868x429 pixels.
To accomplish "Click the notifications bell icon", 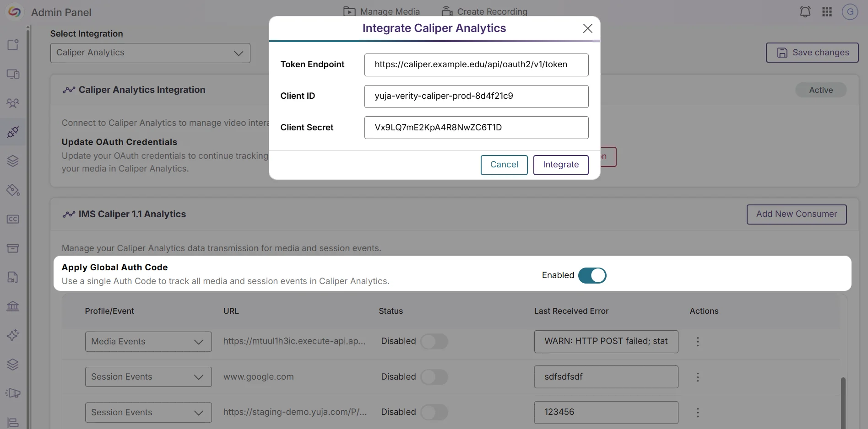I will pos(805,12).
